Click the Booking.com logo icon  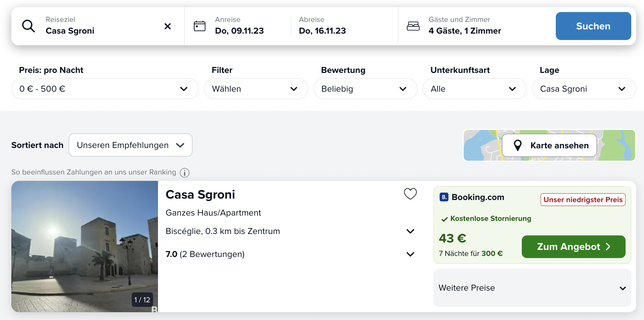[x=444, y=197]
